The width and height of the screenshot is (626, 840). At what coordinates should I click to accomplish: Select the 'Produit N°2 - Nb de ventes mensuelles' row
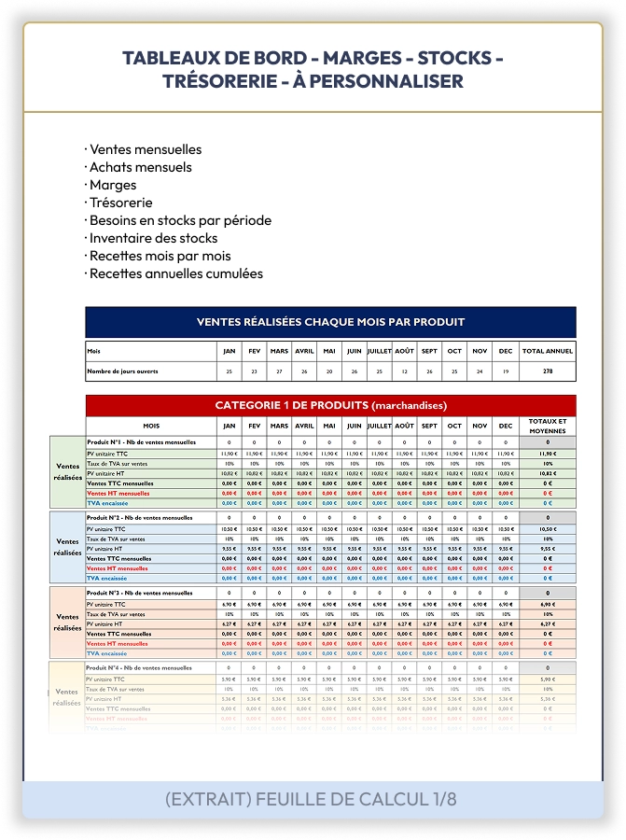[x=141, y=516]
